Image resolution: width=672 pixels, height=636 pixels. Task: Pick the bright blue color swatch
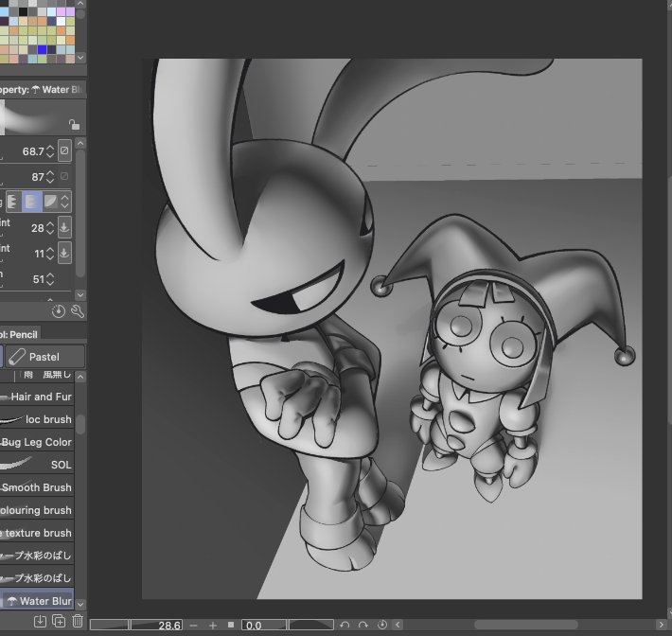click(42, 49)
